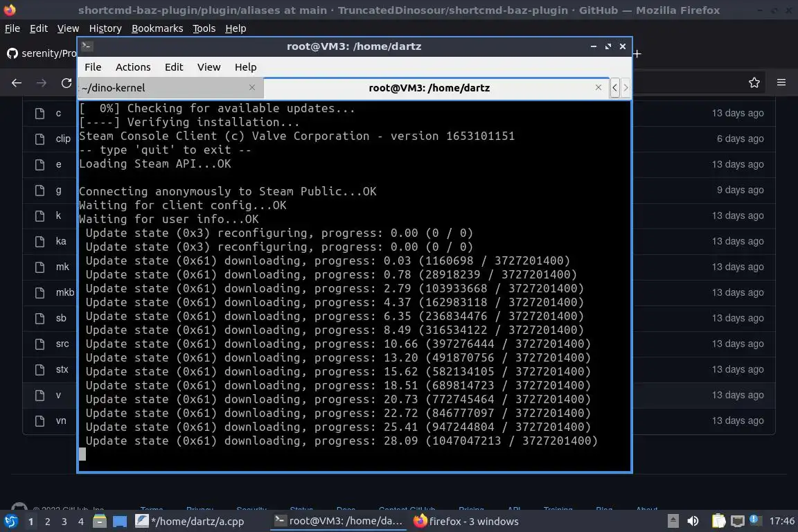The image size is (798, 532).
Task: Click Firefox back arrow button
Action: [x=17, y=83]
